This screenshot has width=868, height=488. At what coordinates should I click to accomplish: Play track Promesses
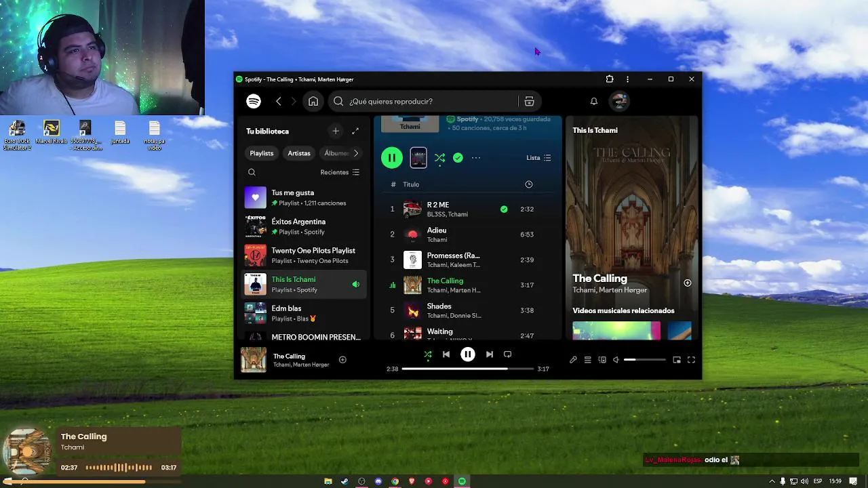(468, 260)
